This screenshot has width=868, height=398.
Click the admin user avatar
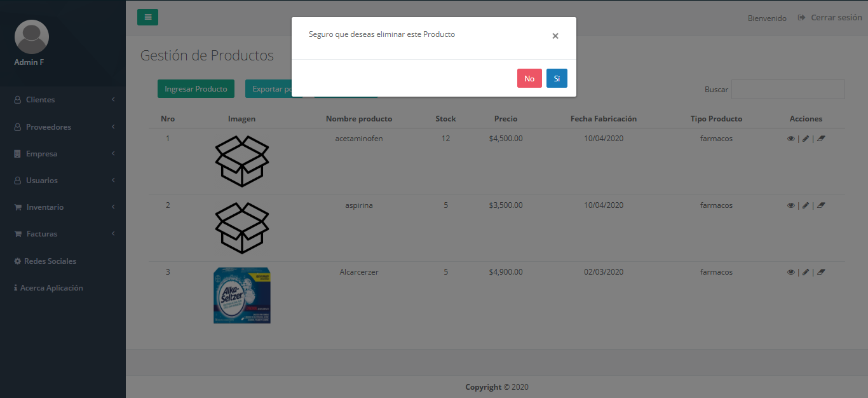[32, 37]
